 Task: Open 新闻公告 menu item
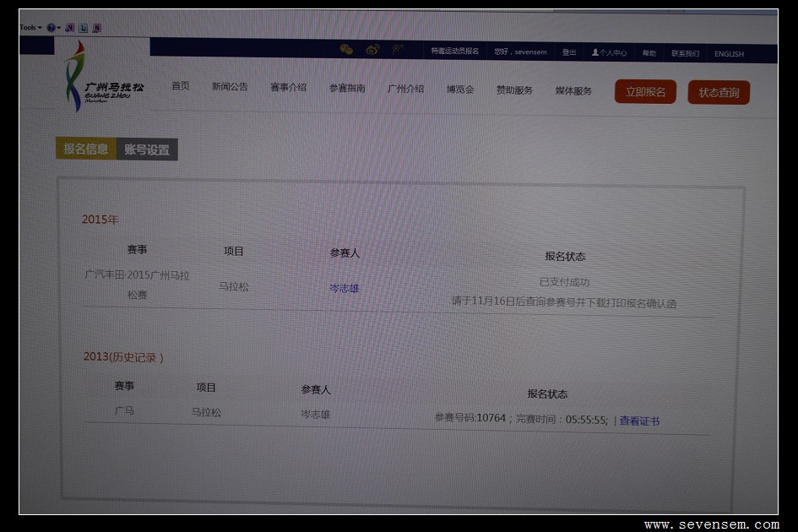pos(230,86)
